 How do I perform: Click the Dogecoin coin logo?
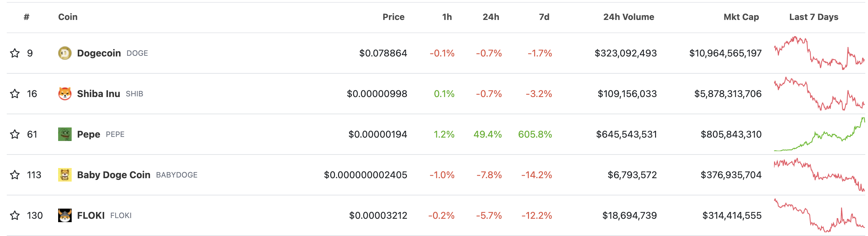65,53
